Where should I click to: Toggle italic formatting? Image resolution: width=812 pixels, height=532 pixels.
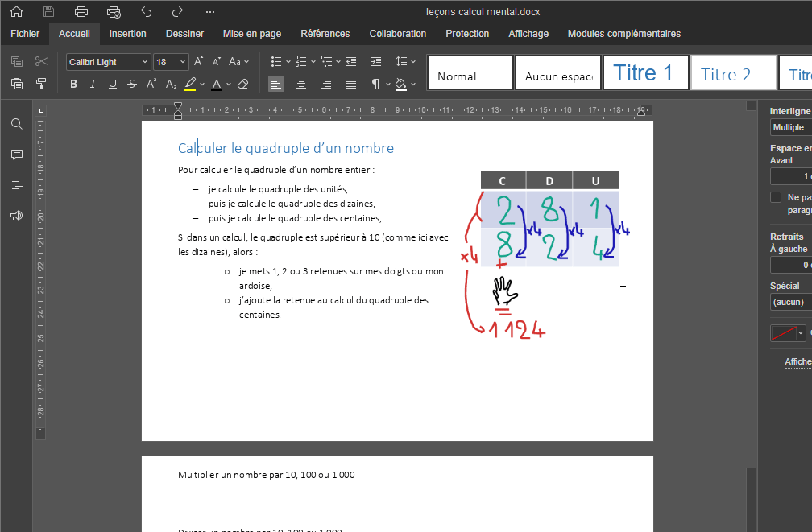[x=93, y=84]
